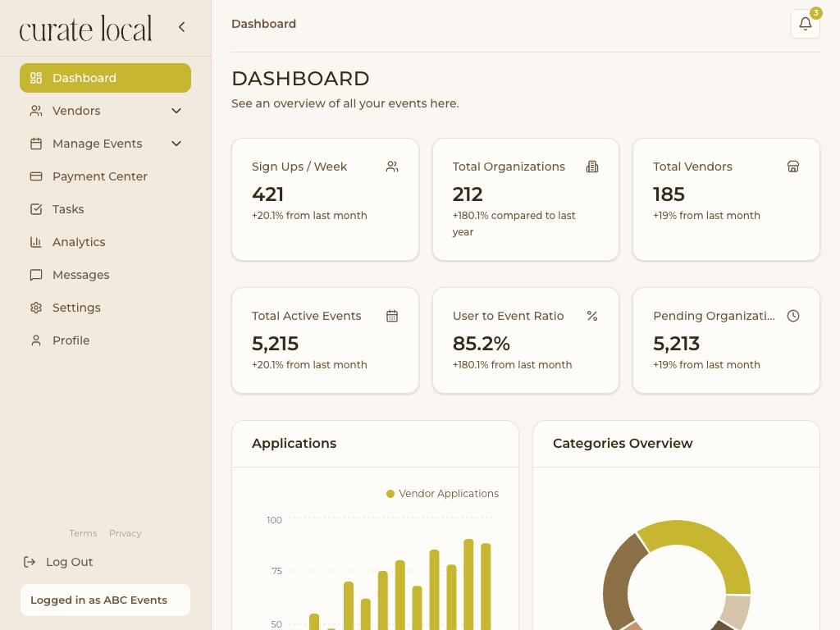The height and width of the screenshot is (630, 840).
Task: Open the Privacy link
Action: pos(126,533)
